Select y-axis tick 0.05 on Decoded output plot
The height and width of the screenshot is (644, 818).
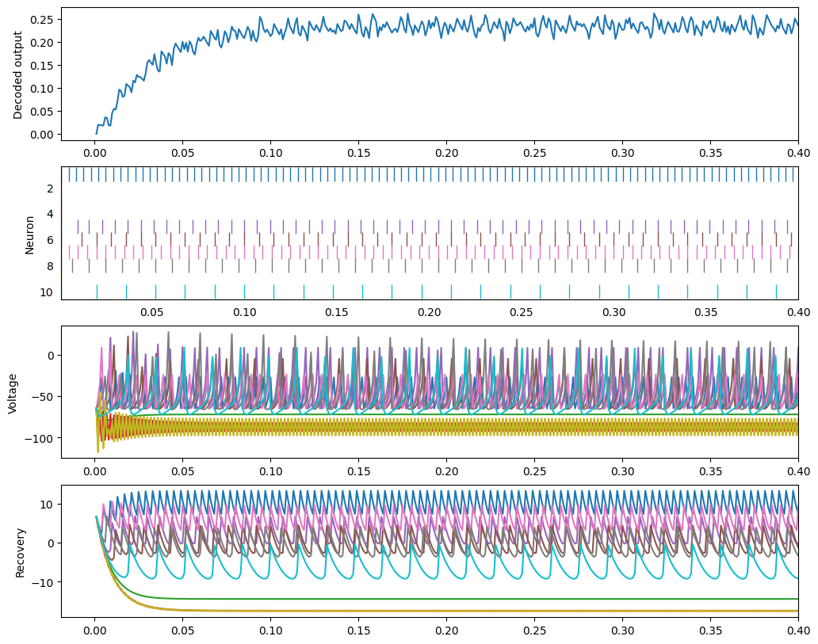pos(42,112)
